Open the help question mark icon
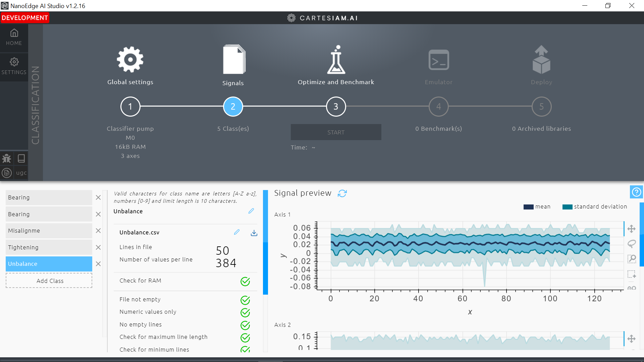Image resolution: width=644 pixels, height=362 pixels. (636, 192)
